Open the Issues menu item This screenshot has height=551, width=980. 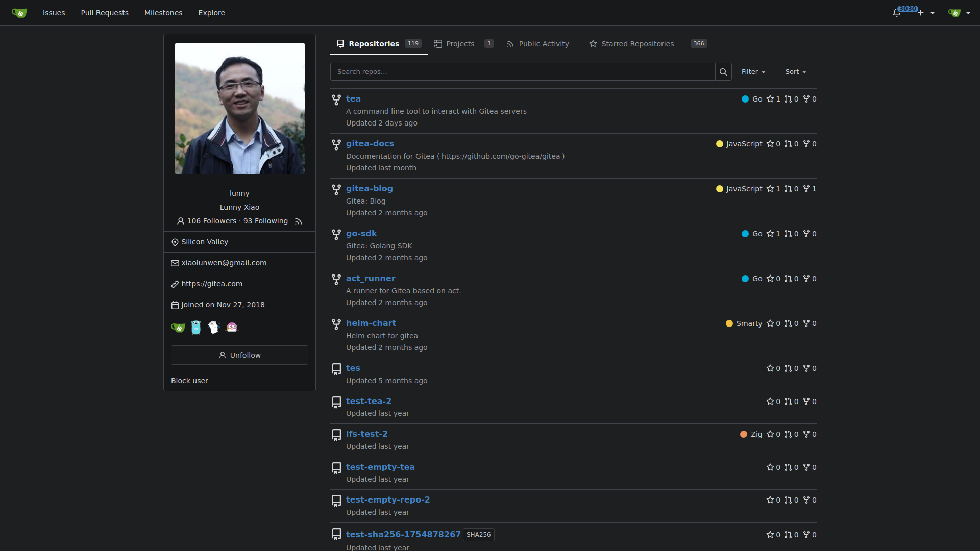[54, 13]
